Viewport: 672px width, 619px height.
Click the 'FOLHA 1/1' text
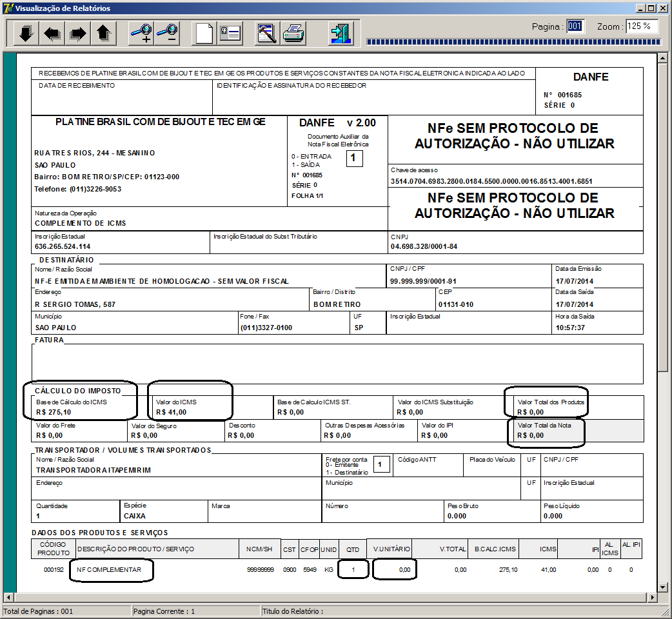coord(307,196)
